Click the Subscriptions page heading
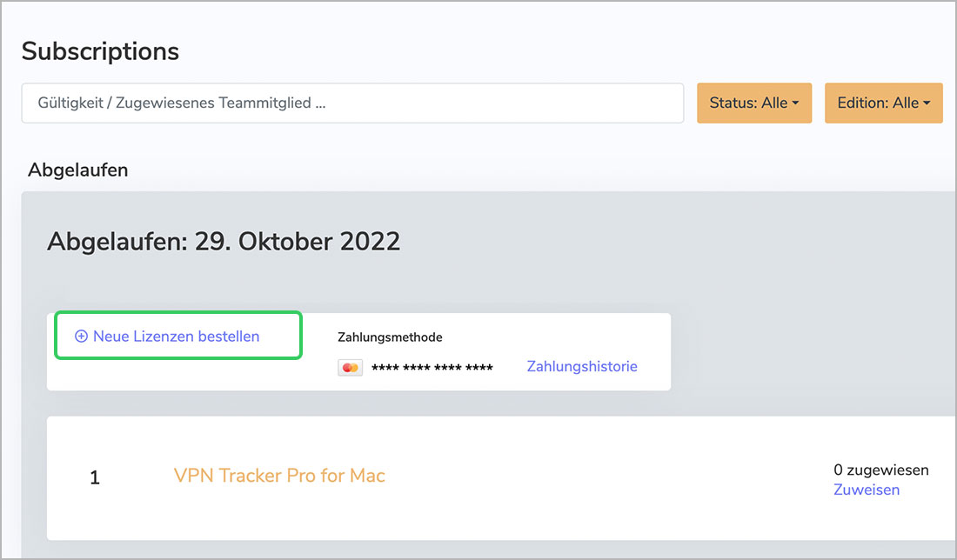957x560 pixels. (x=100, y=51)
